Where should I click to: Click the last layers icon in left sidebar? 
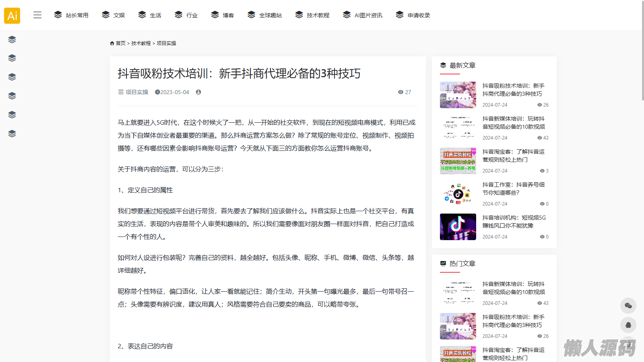pyautogui.click(x=12, y=134)
